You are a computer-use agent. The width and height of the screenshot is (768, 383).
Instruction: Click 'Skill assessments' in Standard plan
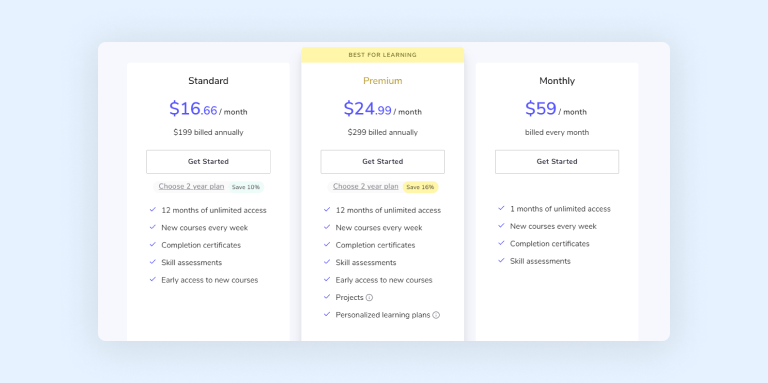[192, 263]
